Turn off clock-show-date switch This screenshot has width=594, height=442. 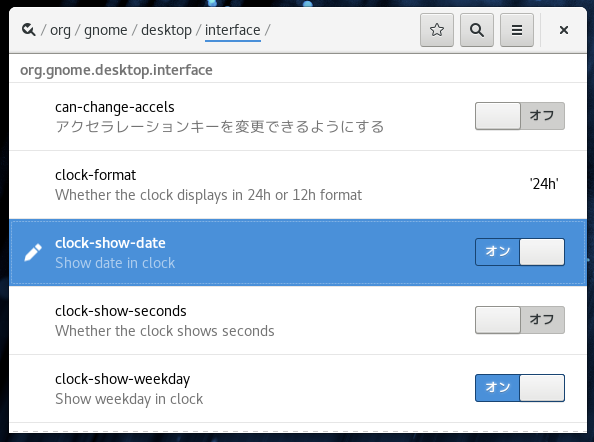(x=520, y=252)
